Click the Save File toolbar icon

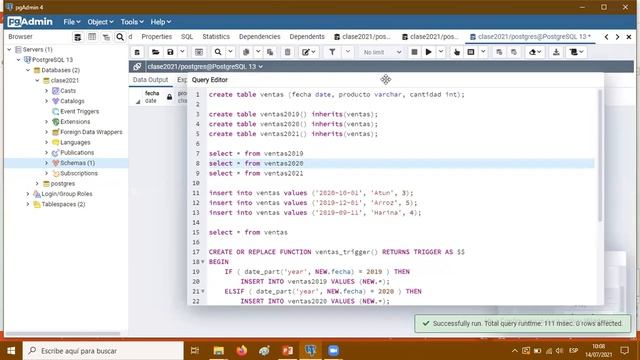[x=170, y=52]
